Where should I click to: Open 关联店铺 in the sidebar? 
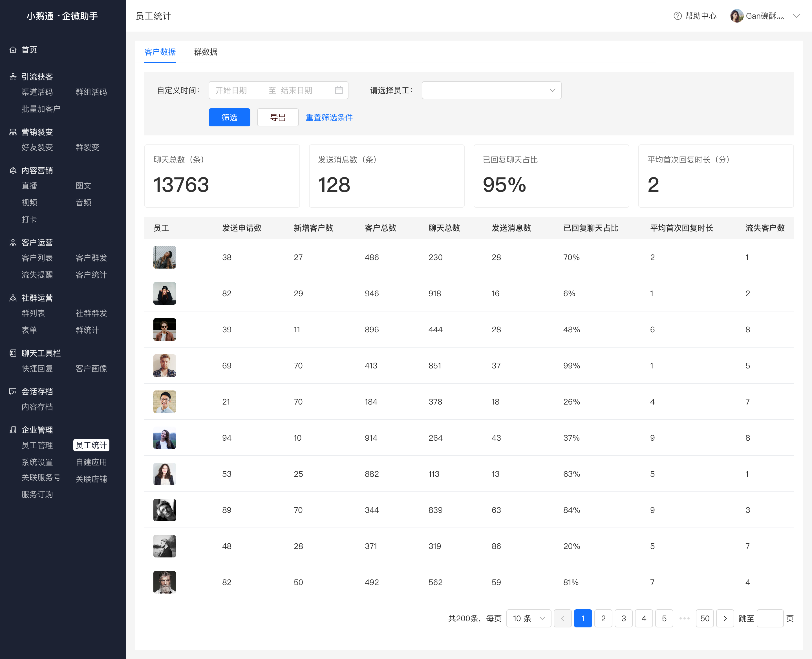pos(91,479)
